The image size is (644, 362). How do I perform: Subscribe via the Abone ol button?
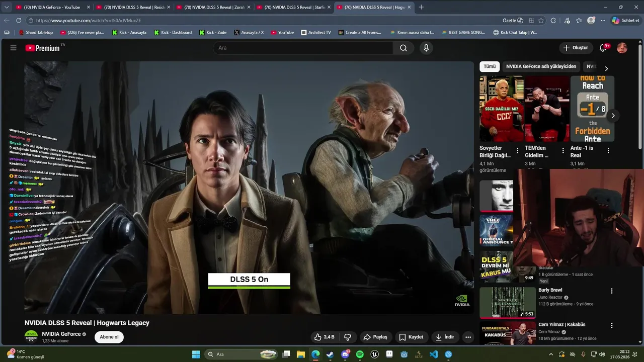tap(109, 337)
